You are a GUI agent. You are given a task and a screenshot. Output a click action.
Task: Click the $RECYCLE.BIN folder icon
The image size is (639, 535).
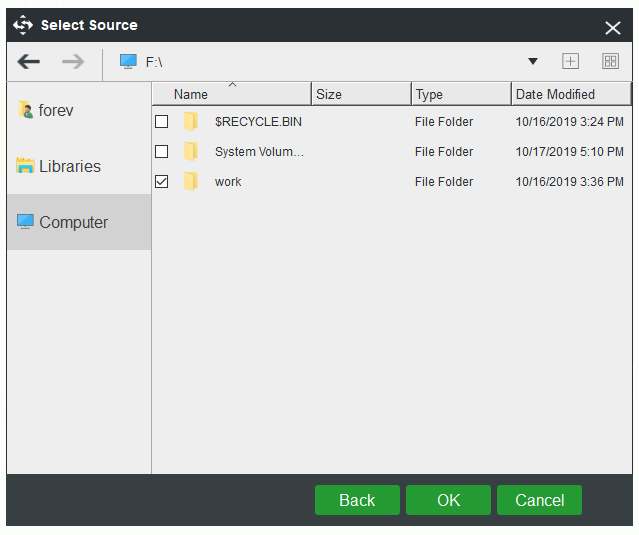(x=190, y=122)
